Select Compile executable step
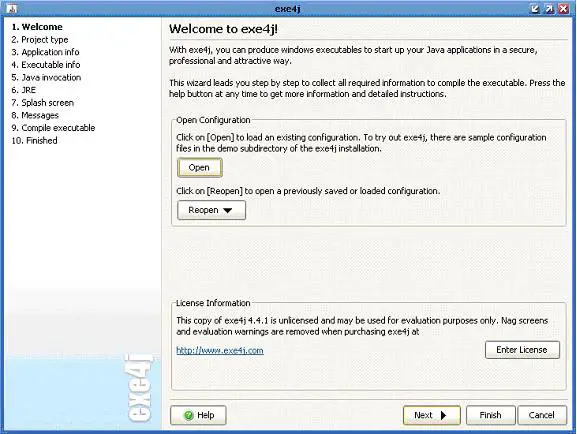This screenshot has width=577, height=434. 53,128
